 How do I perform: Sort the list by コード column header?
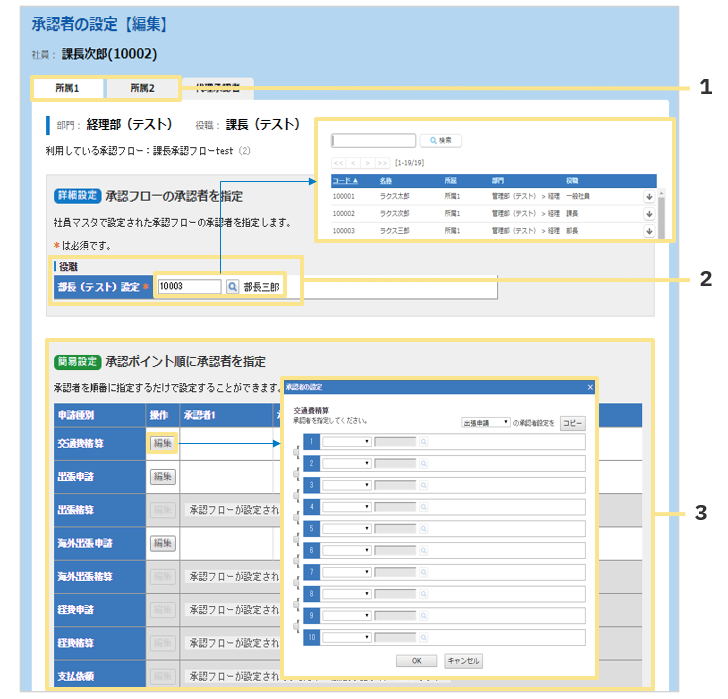(345, 181)
